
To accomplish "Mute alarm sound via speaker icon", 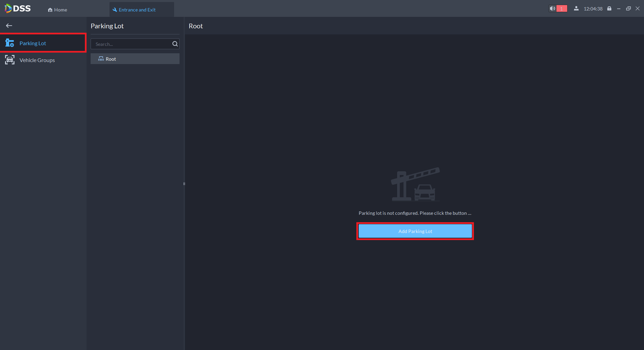I will pyautogui.click(x=552, y=8).
